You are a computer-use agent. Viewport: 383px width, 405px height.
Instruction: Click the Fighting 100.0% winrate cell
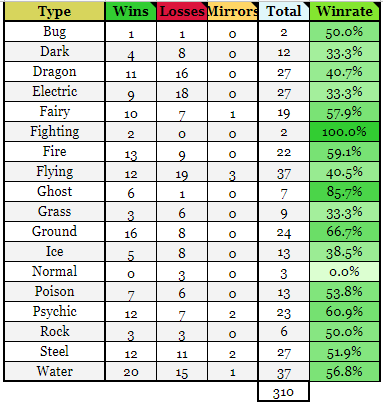click(x=344, y=132)
